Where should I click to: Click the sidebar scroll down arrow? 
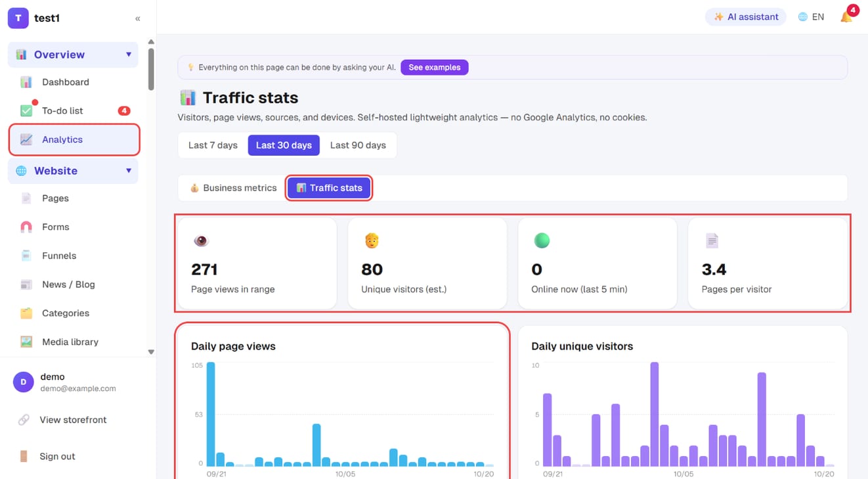[151, 352]
